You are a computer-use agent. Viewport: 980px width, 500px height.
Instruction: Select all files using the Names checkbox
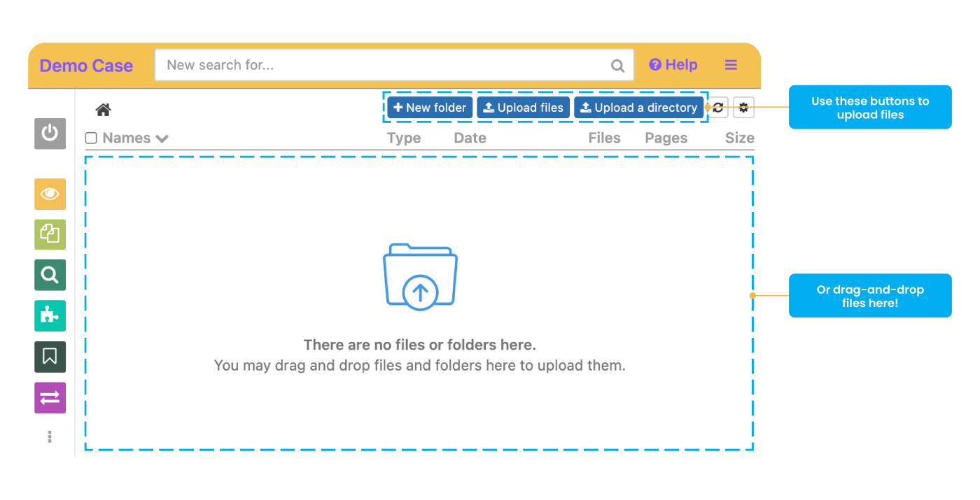pos(90,138)
